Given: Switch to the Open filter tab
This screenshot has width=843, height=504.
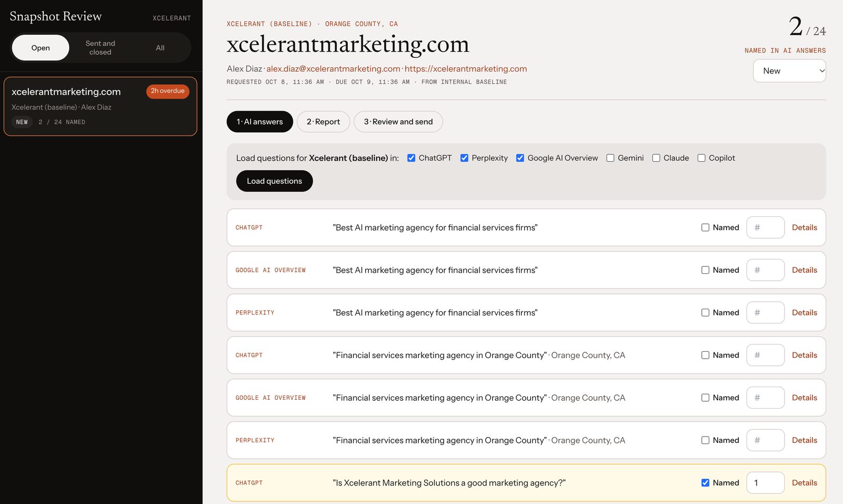Looking at the screenshot, I should click(41, 48).
